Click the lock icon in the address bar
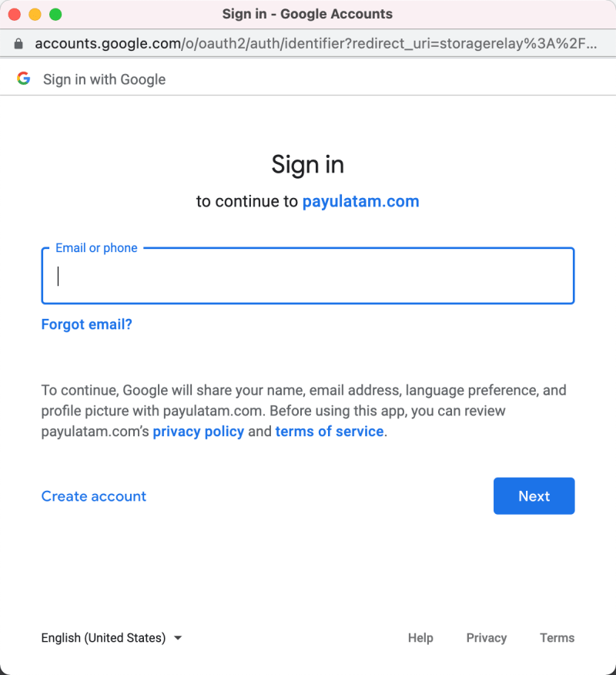 (18, 43)
